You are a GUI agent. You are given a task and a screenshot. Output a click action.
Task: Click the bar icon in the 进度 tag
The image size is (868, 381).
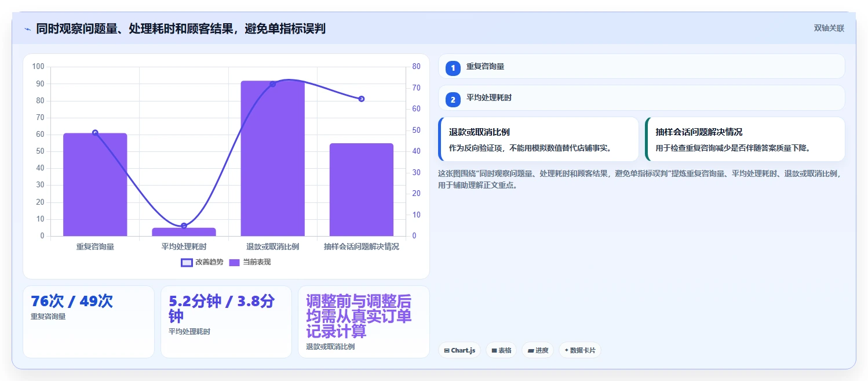point(531,350)
